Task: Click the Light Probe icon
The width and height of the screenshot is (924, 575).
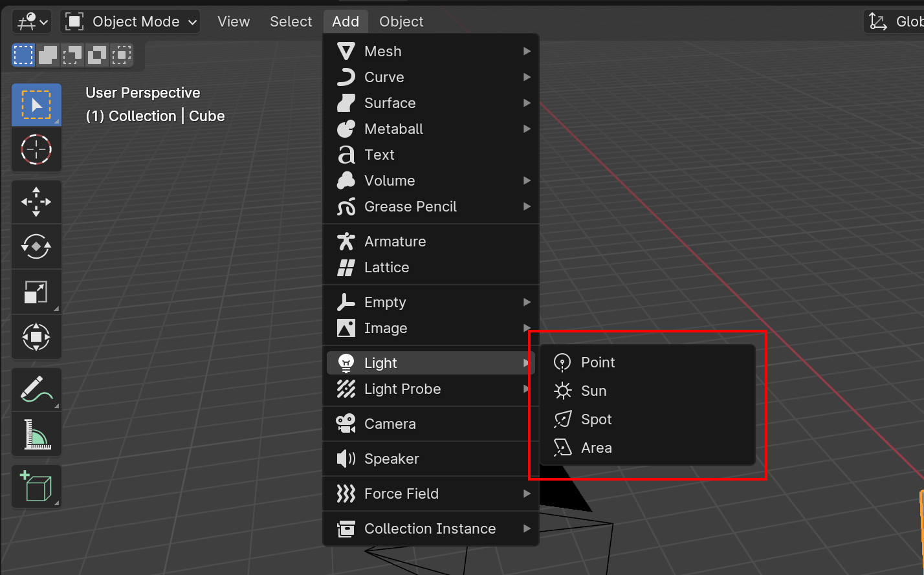Action: (346, 389)
